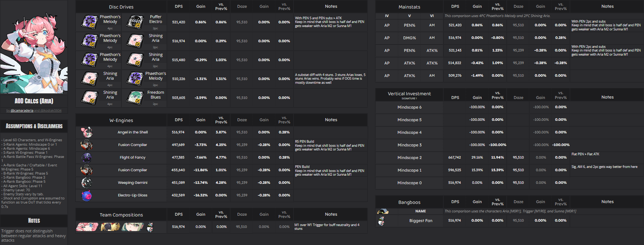Select the Angel in the Shell W-Engine icon
The image size is (644, 245).
click(x=87, y=132)
